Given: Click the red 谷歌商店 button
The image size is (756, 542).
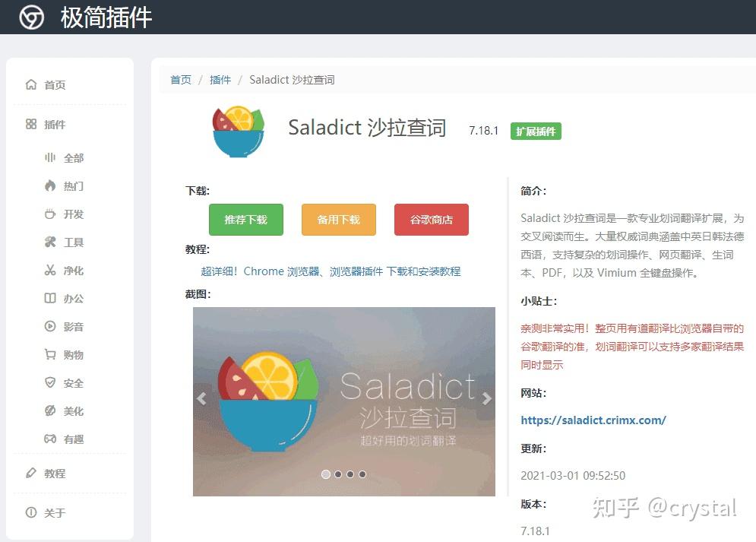Looking at the screenshot, I should [x=431, y=220].
